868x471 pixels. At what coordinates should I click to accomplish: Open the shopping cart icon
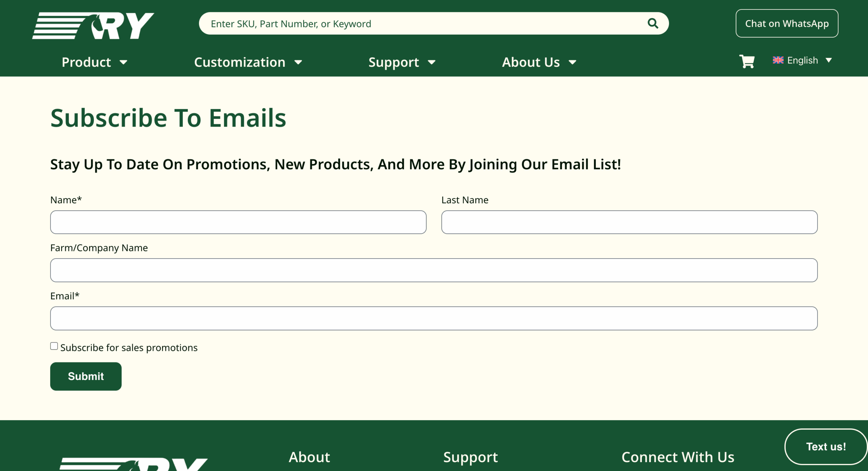coord(747,61)
